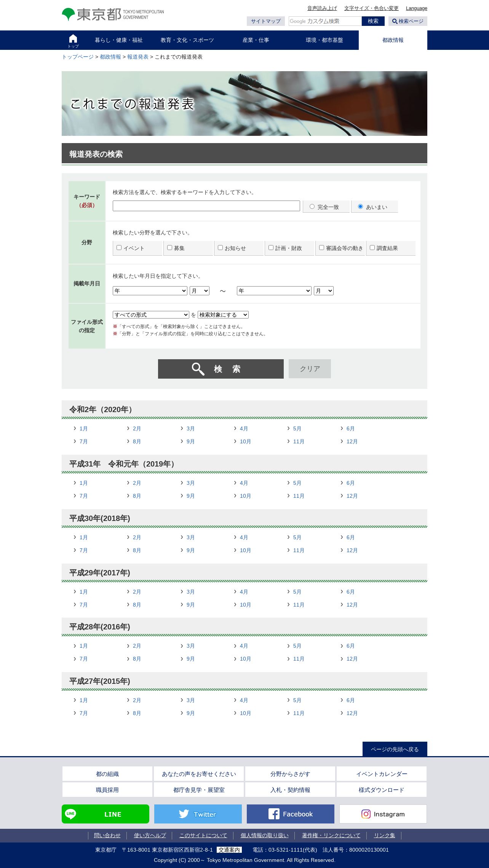Click 都庁舎見学・展望室 footer button

pos(199,790)
